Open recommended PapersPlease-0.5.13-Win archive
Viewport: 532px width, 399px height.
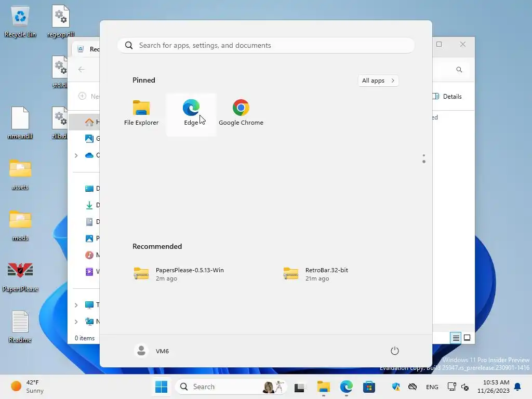(x=179, y=274)
